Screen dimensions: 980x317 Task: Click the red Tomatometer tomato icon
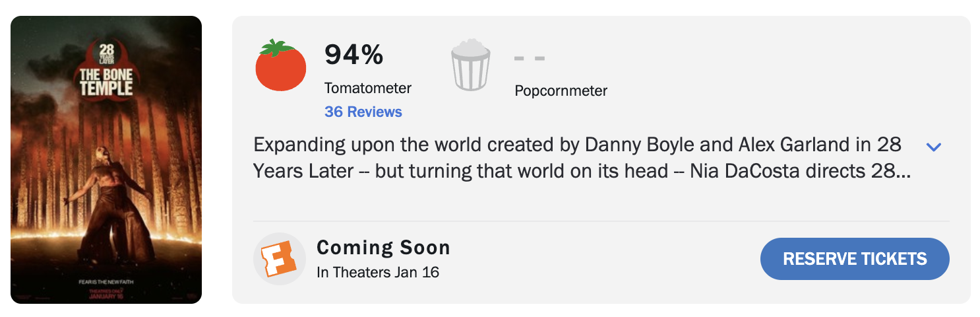point(280,65)
